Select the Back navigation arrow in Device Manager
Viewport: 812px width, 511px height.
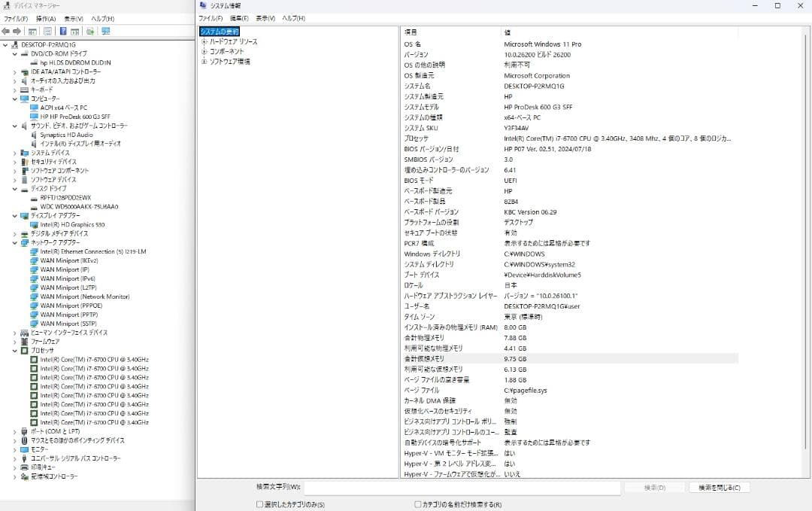click(6, 31)
